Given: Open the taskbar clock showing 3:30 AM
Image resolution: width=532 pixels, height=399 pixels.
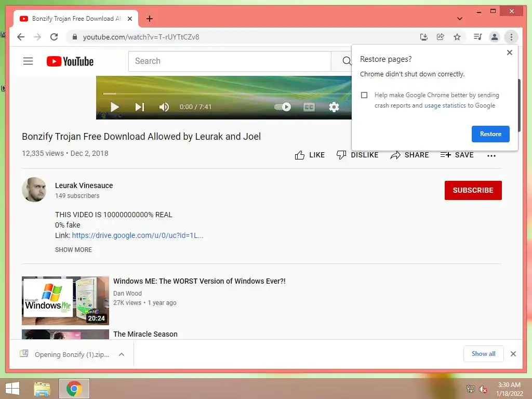Looking at the screenshot, I should pyautogui.click(x=509, y=389).
